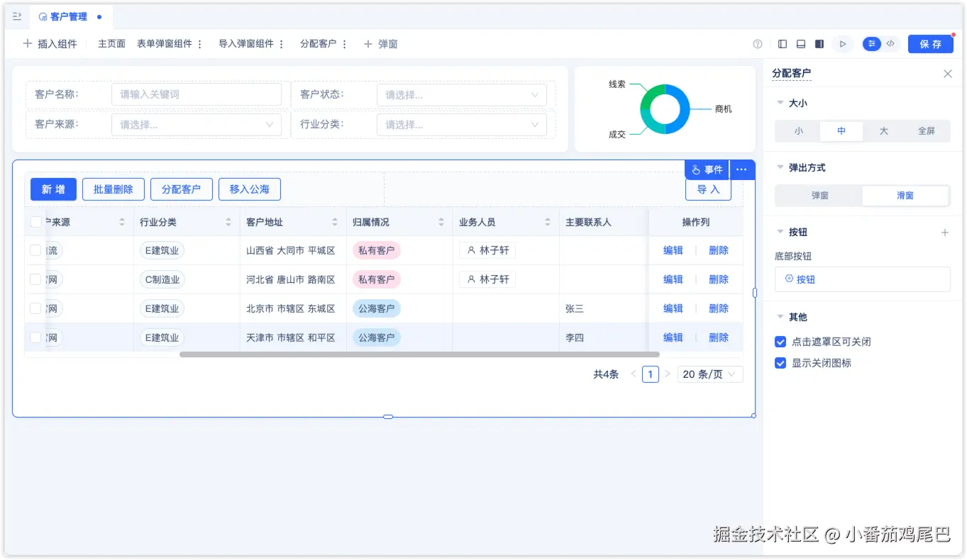This screenshot has height=560, width=967.
Task: Add a new 弹窗 from the top bar
Action: (381, 44)
